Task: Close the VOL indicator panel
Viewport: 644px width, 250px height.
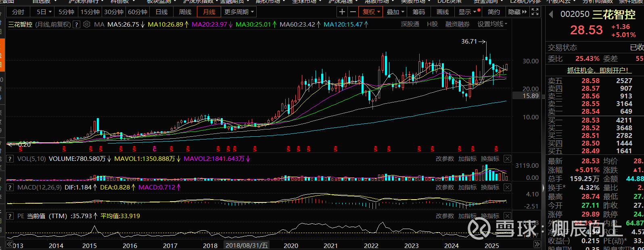Action: pyautogui.click(x=507, y=159)
